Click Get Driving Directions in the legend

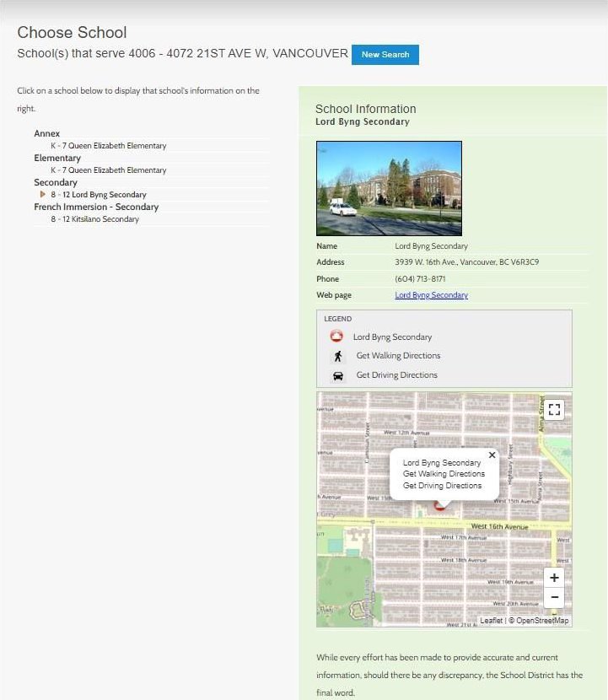tap(396, 375)
